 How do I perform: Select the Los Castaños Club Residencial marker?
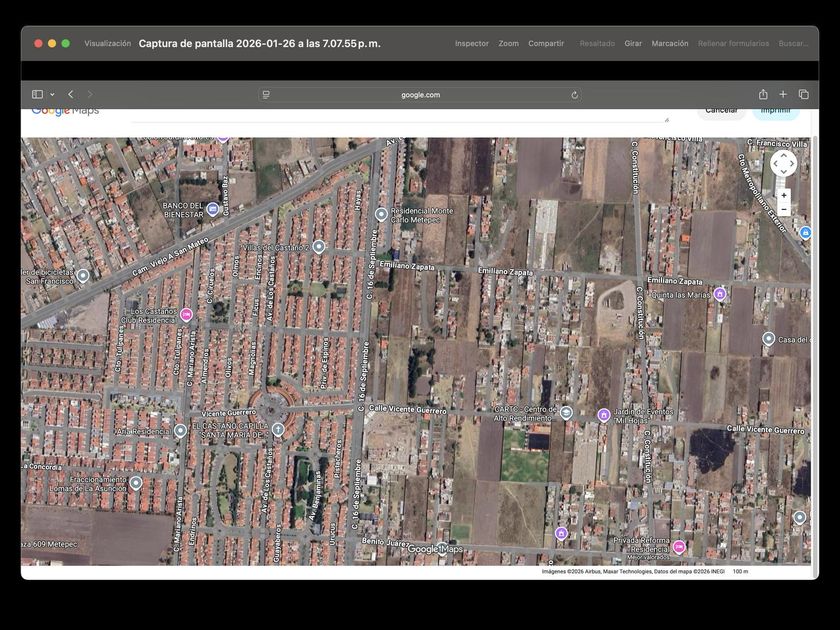(186, 314)
